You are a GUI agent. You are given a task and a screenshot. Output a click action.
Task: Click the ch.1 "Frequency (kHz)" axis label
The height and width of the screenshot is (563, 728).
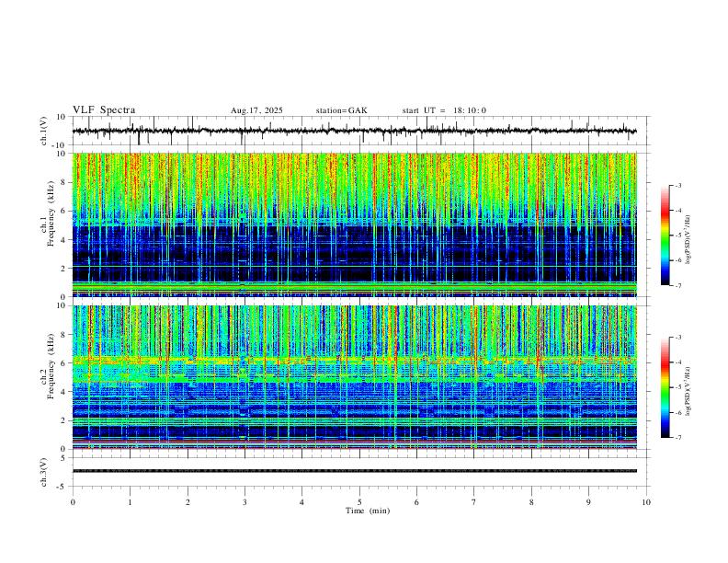coord(51,214)
